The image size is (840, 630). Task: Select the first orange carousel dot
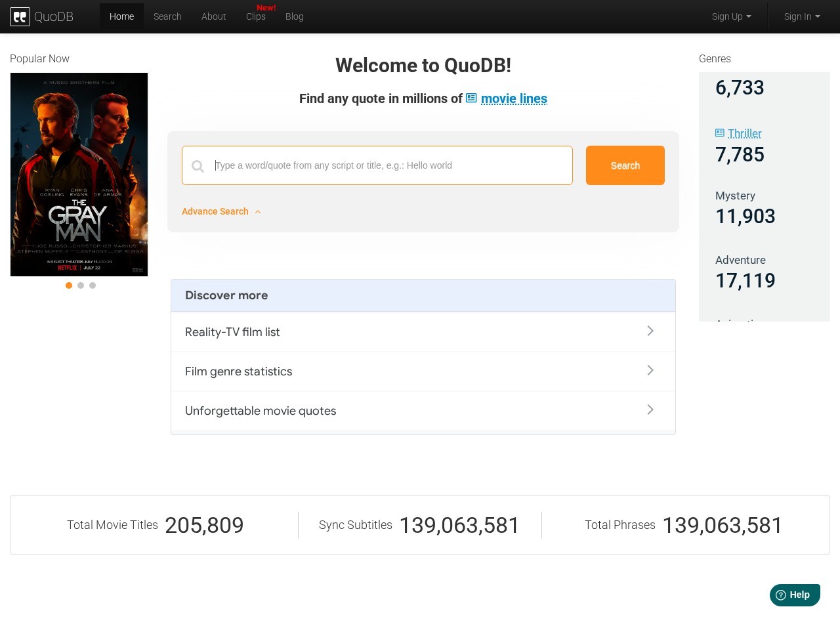pos(69,285)
